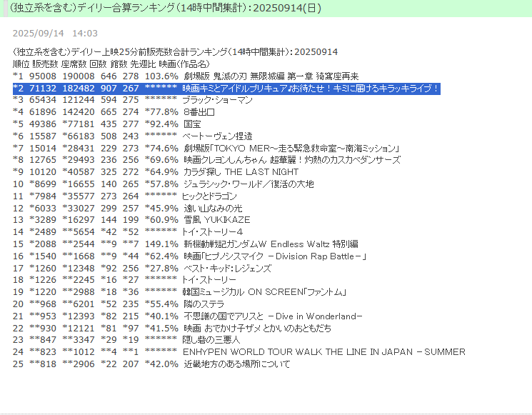
Task: Select the 映画クレヨンしんちゃん row
Action: (x=206, y=160)
